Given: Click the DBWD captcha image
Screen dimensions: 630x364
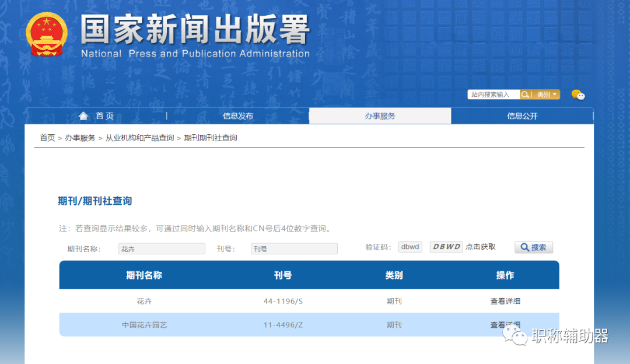Looking at the screenshot, I should pos(446,247).
